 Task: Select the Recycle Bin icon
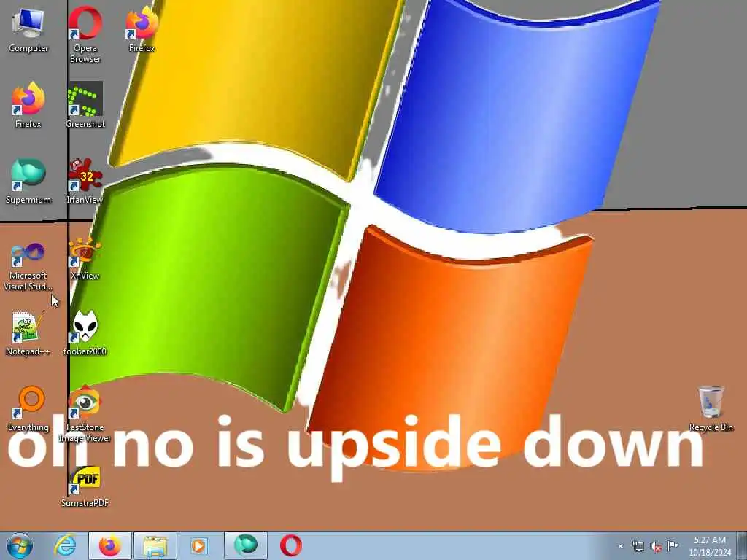(711, 409)
